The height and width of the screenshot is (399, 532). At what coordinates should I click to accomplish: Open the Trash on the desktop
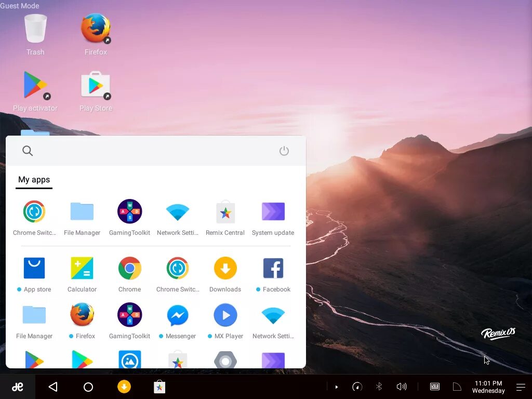[x=35, y=34]
